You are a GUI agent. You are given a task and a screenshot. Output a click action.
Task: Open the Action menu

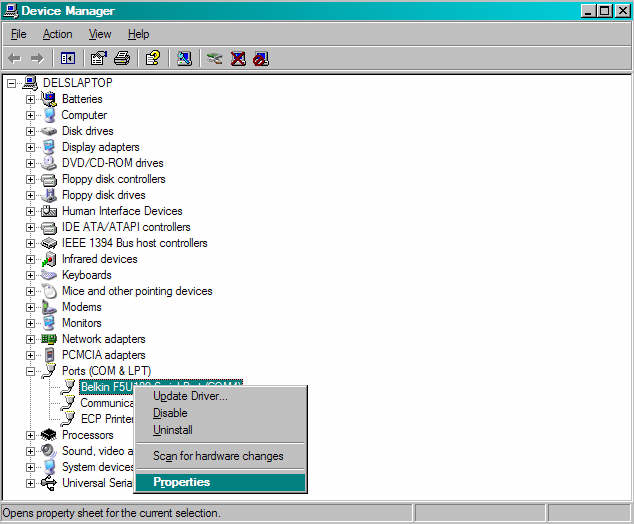[x=57, y=34]
